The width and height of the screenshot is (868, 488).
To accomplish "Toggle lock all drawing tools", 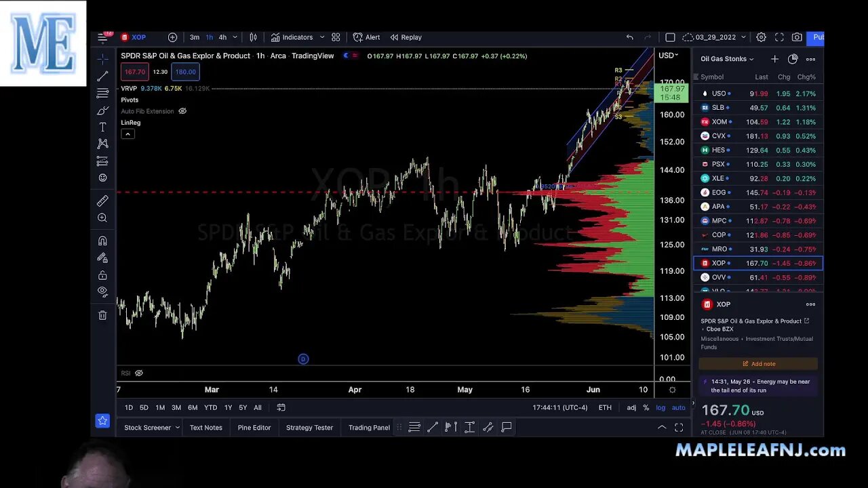I will (102, 274).
